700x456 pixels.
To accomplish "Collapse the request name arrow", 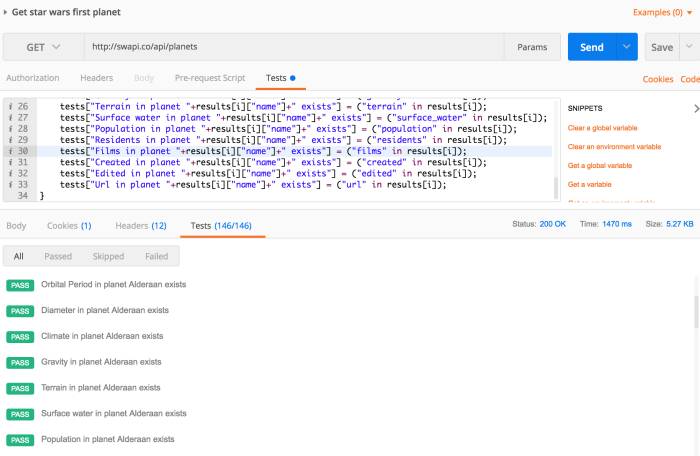I will point(6,13).
